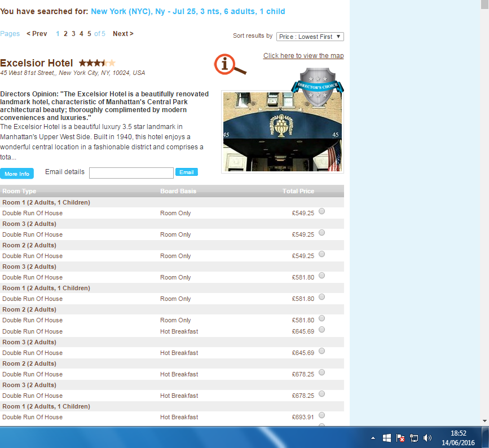Show hidden system tray icons
489x448 pixels.
(373, 438)
